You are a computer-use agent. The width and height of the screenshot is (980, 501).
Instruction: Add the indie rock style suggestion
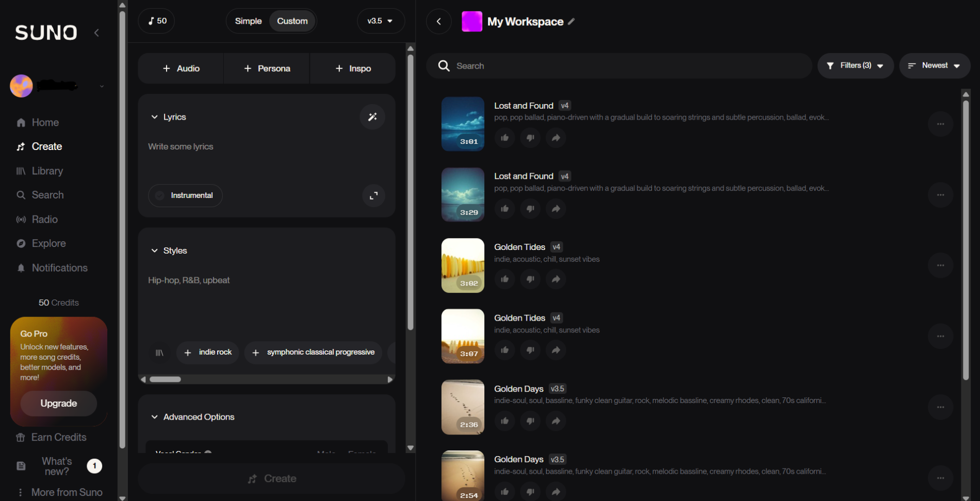[208, 353]
